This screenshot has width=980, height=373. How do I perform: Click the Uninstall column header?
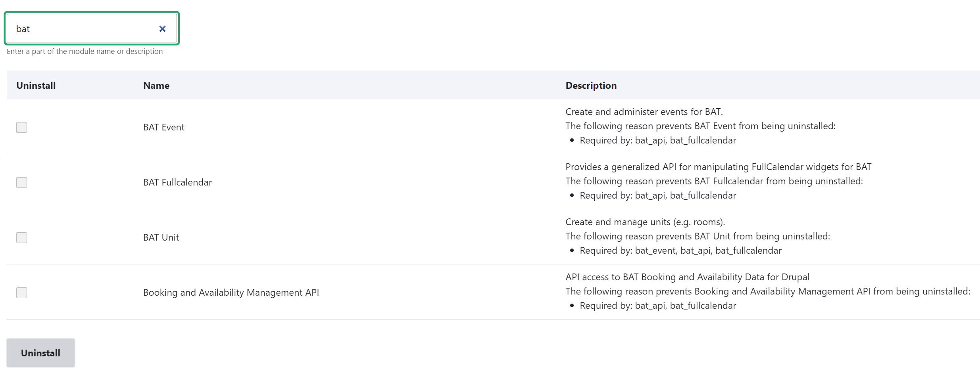click(x=36, y=85)
